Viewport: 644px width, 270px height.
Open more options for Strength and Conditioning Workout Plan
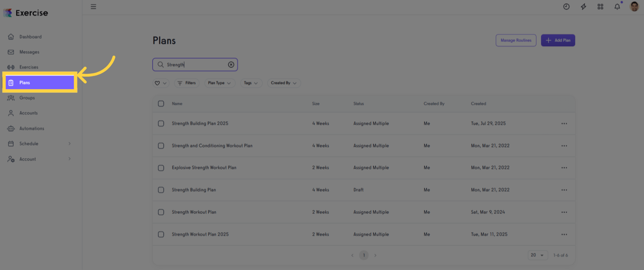(564, 146)
